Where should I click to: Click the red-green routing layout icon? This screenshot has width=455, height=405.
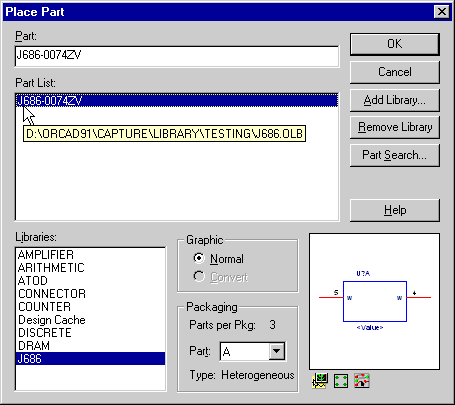[362, 381]
